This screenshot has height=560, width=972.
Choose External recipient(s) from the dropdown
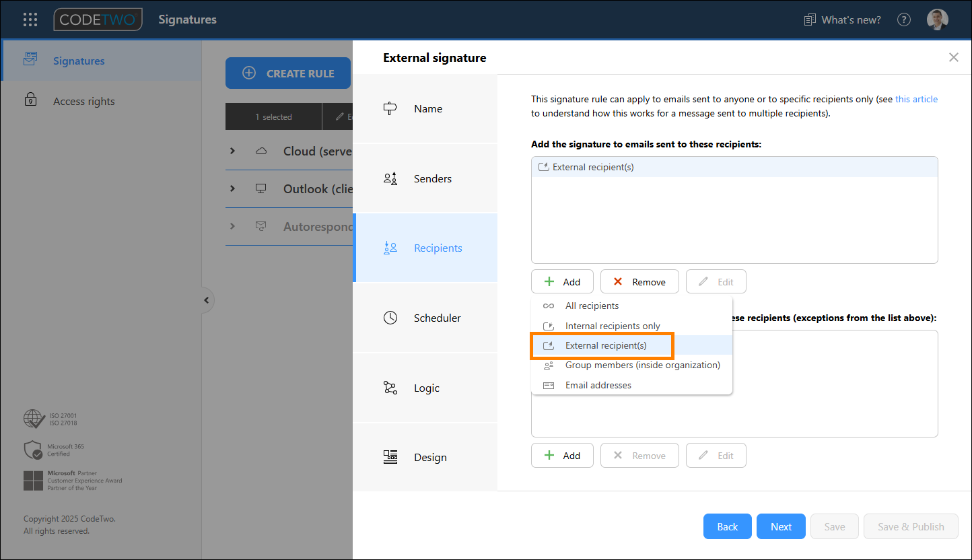point(631,345)
